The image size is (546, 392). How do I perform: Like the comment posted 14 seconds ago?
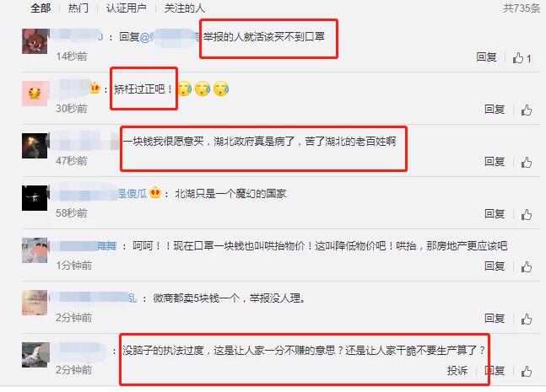click(518, 57)
